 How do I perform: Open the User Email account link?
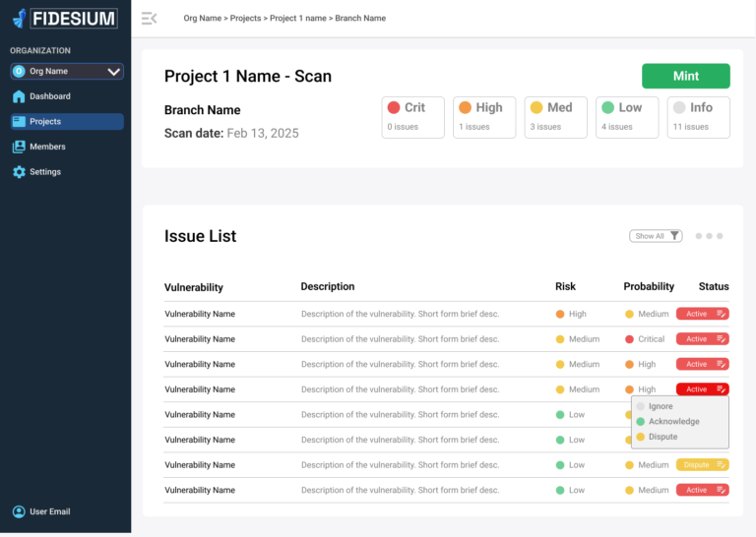click(49, 511)
